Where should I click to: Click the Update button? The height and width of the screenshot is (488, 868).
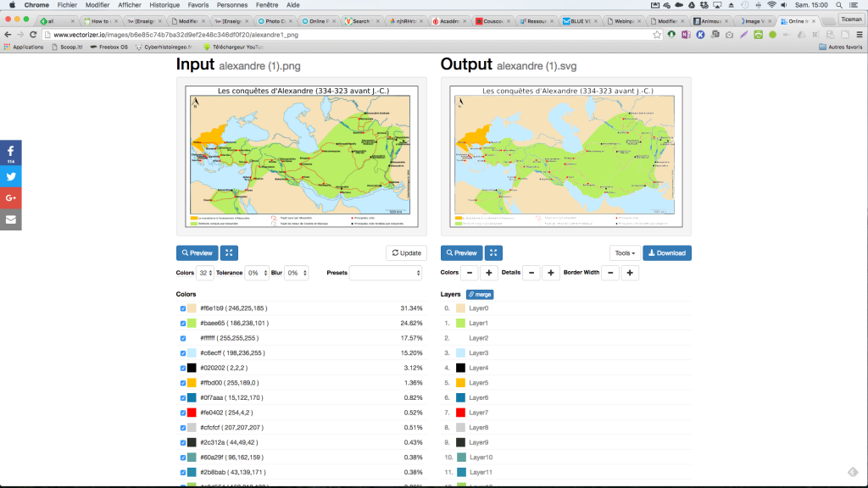[405, 252]
